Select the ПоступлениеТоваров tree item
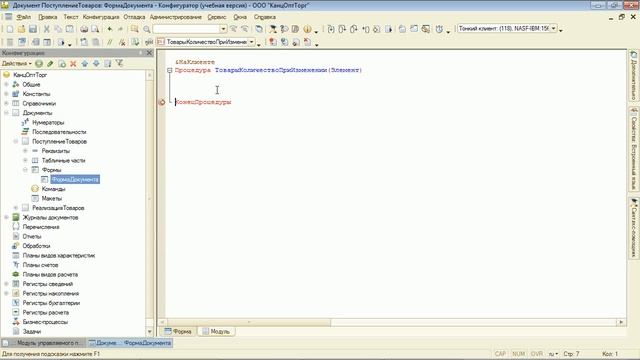The width and height of the screenshot is (640, 360). click(59, 141)
